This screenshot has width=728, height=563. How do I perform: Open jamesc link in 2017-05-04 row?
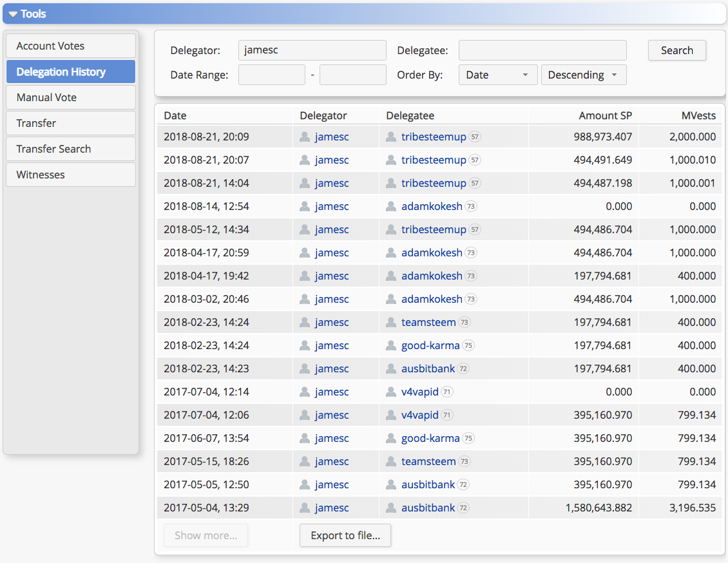[x=332, y=508]
